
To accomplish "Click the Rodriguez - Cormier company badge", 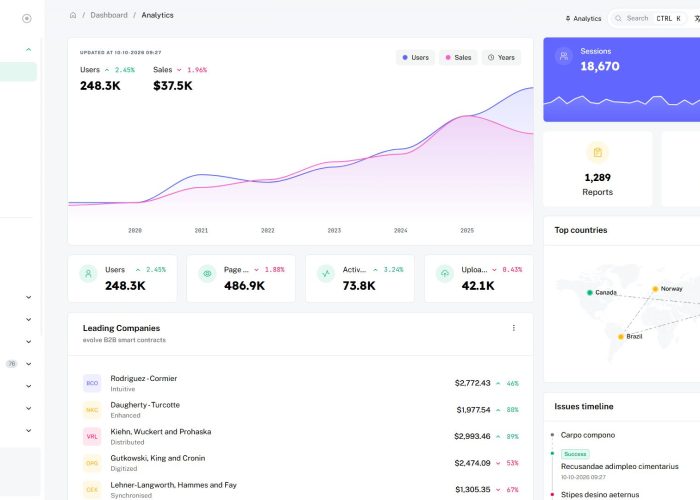I will [x=92, y=383].
